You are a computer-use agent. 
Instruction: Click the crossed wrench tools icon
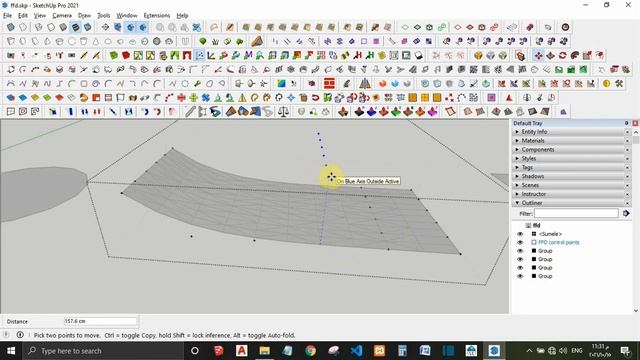[619, 84]
